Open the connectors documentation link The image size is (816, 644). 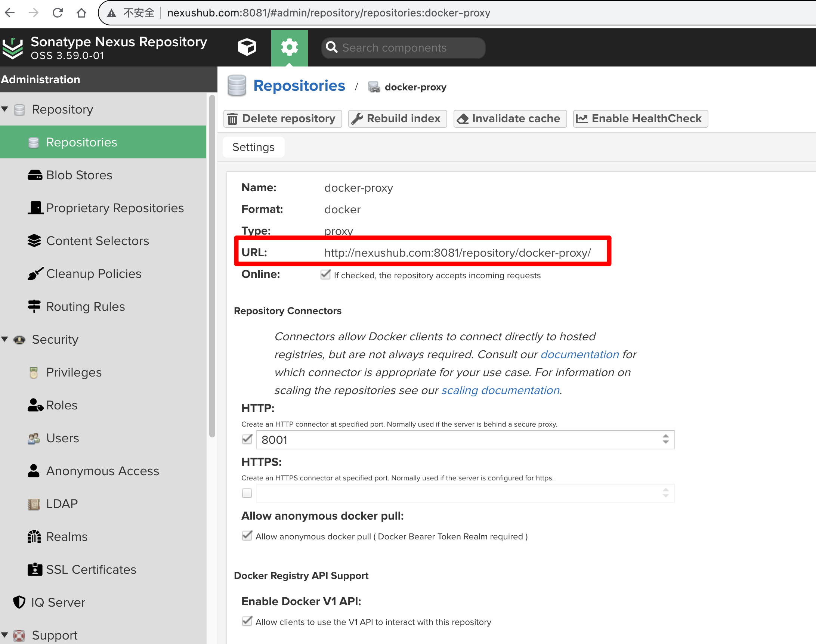pyautogui.click(x=579, y=354)
